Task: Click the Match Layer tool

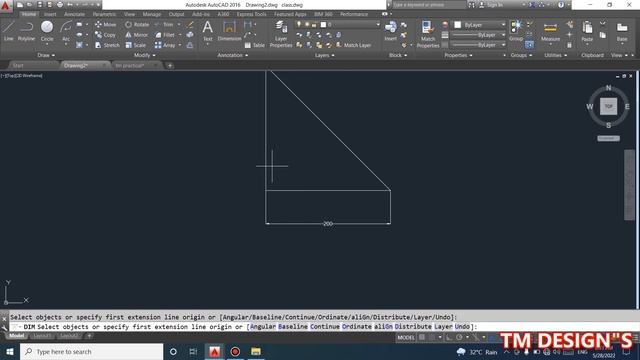Action: click(x=353, y=45)
